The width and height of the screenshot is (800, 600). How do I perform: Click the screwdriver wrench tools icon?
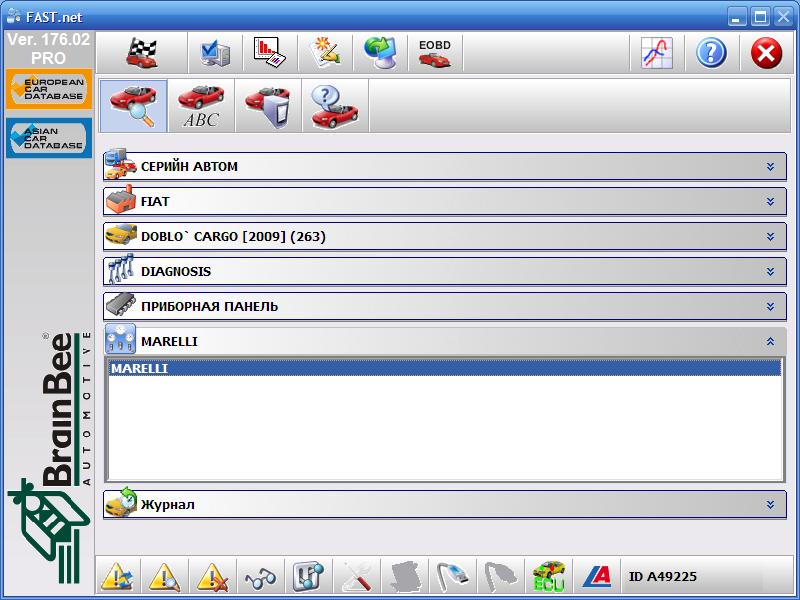click(357, 577)
